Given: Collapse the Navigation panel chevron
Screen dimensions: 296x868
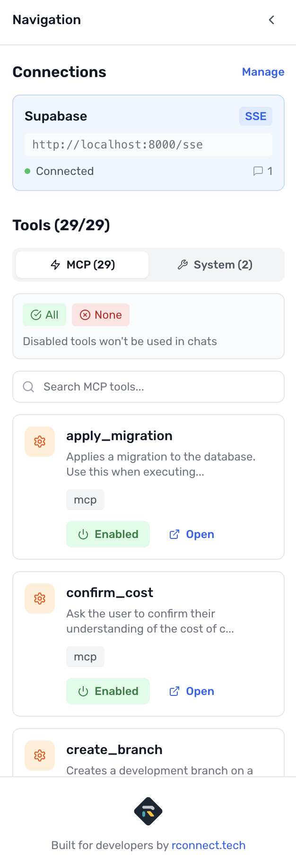Looking at the screenshot, I should (x=271, y=20).
